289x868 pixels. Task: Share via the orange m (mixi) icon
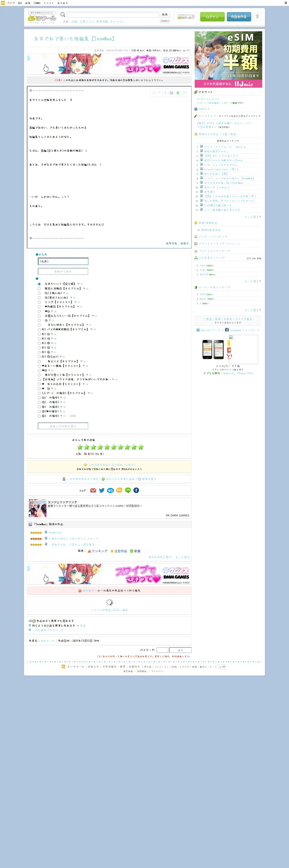coord(119,490)
